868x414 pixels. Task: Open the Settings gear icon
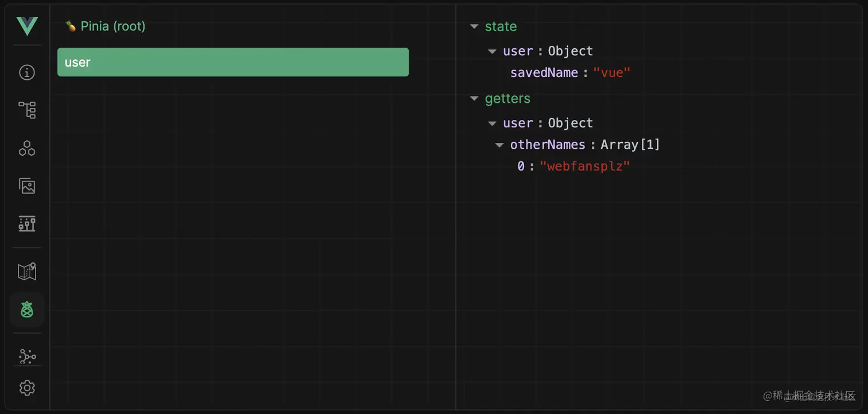pyautogui.click(x=27, y=388)
